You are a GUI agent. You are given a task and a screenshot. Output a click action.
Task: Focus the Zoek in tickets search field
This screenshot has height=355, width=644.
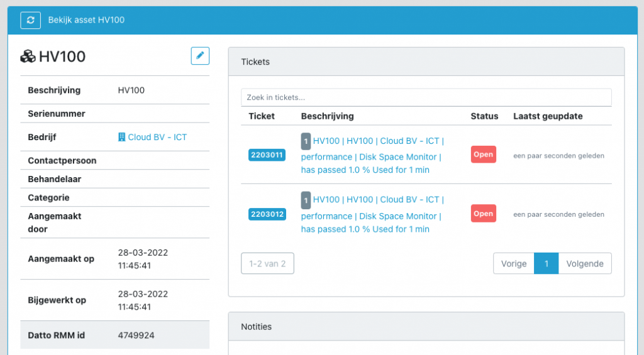click(426, 97)
